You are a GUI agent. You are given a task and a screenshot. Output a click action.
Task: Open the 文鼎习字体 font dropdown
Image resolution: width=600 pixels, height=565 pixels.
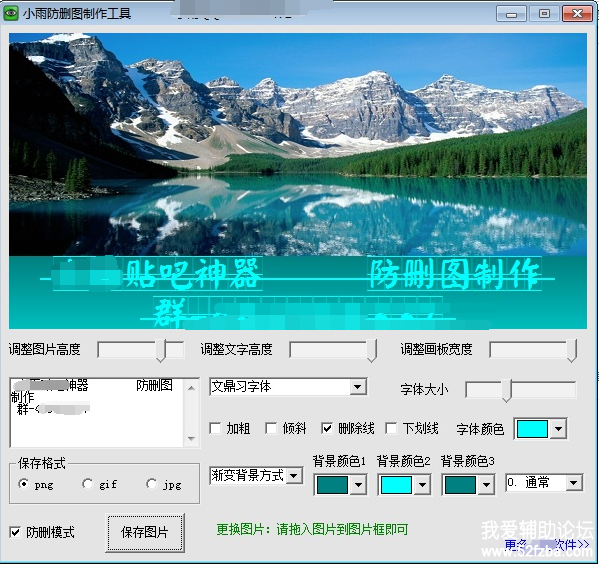357,387
